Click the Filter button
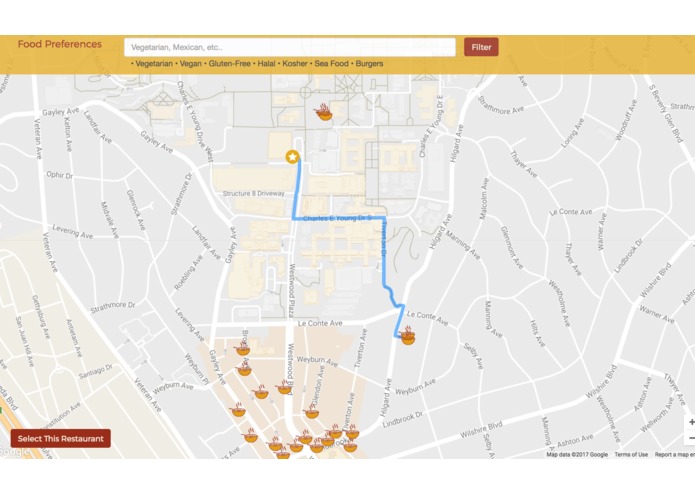 point(481,47)
